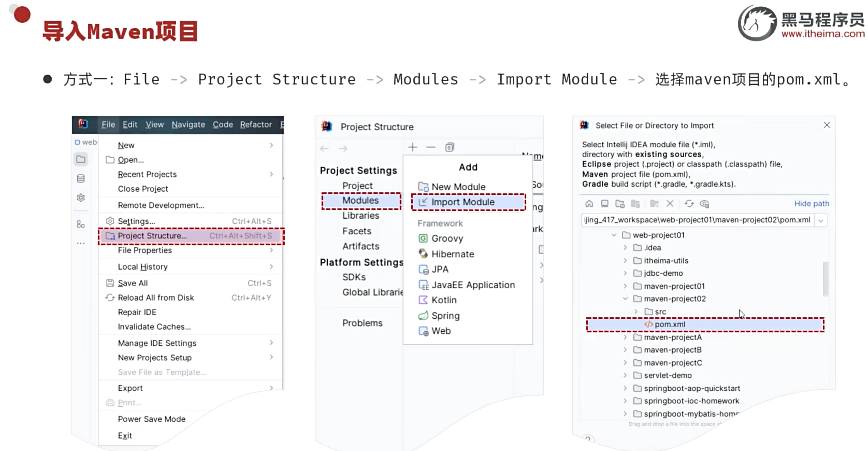Choose New Module in Add popup

tap(468, 187)
